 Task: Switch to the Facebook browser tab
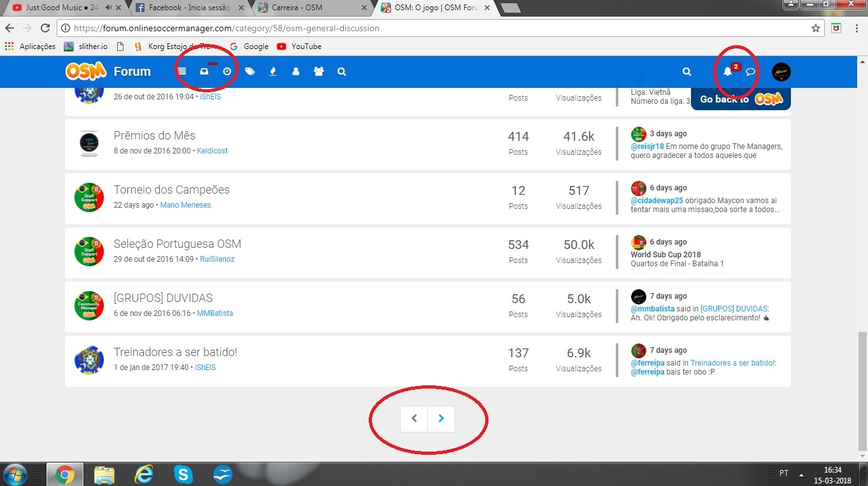point(187,8)
